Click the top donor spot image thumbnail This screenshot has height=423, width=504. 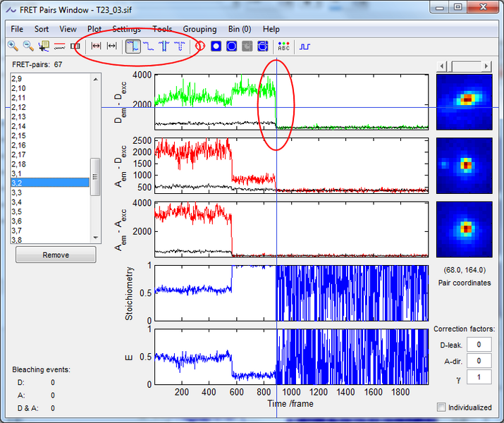465,101
